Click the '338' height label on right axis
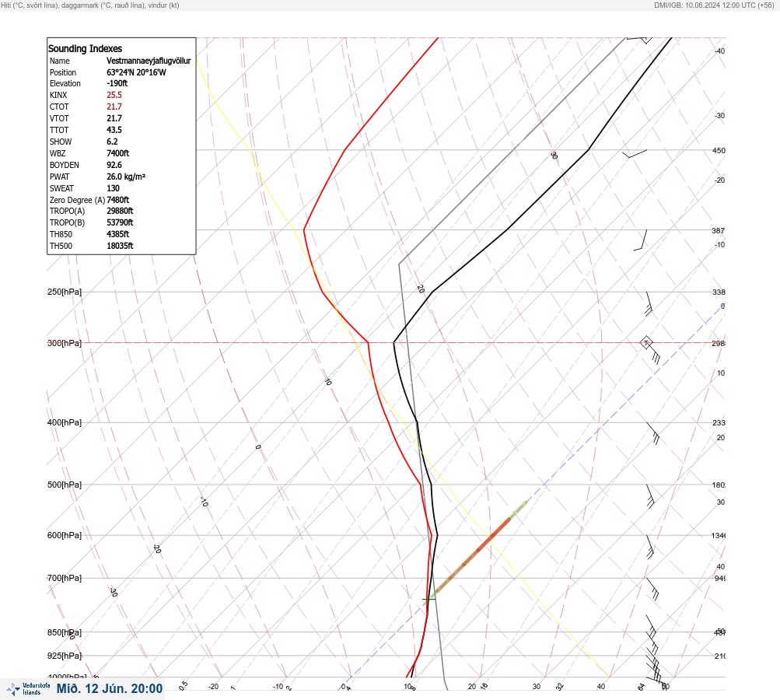 click(719, 292)
